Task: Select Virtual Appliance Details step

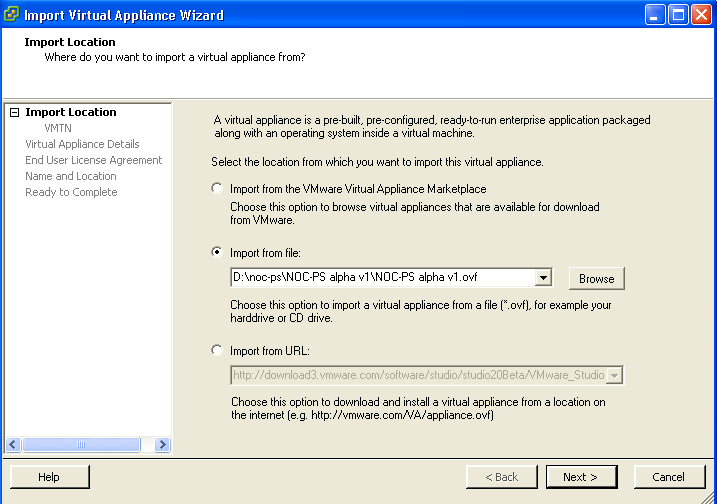Action: click(x=82, y=144)
